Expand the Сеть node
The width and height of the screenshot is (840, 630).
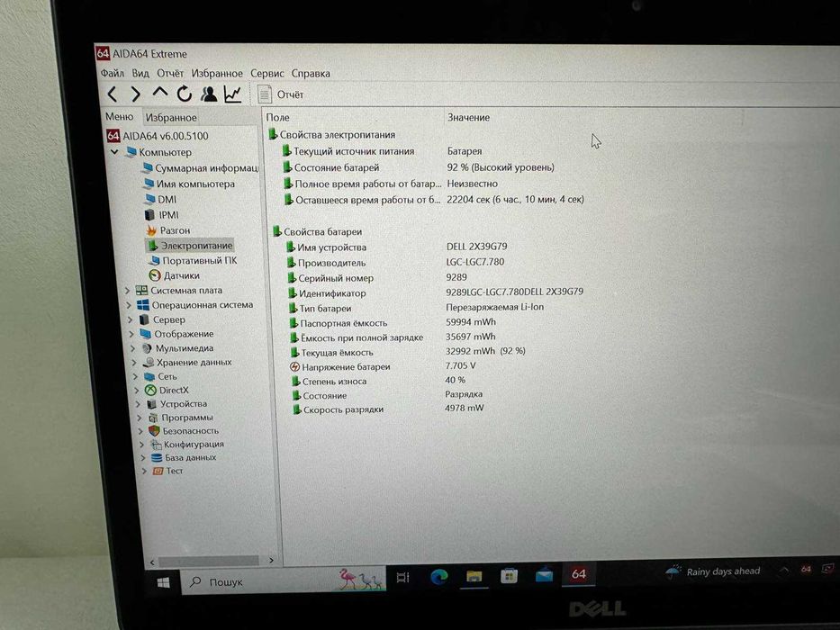click(x=136, y=376)
